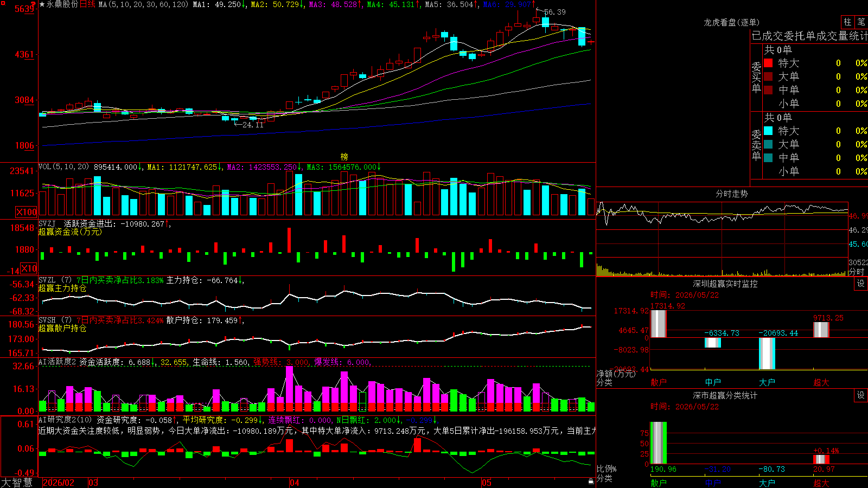This screenshot has width=868, height=488.
Task: Click the 'MA4: 45.131' value
Action: (x=391, y=4)
